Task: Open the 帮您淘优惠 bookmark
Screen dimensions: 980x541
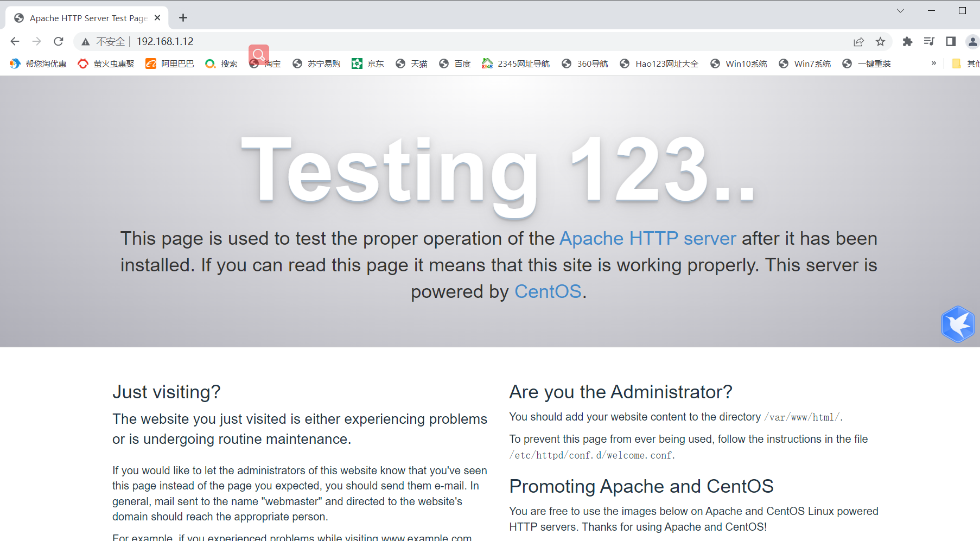Action: pyautogui.click(x=38, y=63)
